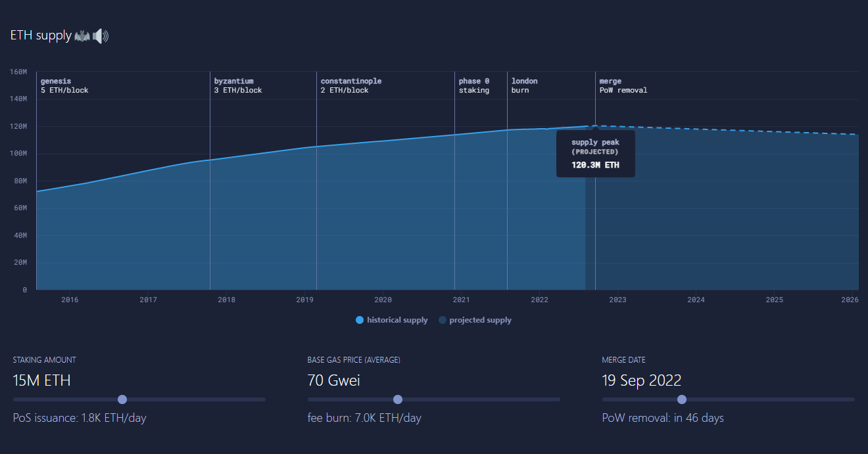
Task: Click the 19 Sep 2022 merge date
Action: (641, 380)
